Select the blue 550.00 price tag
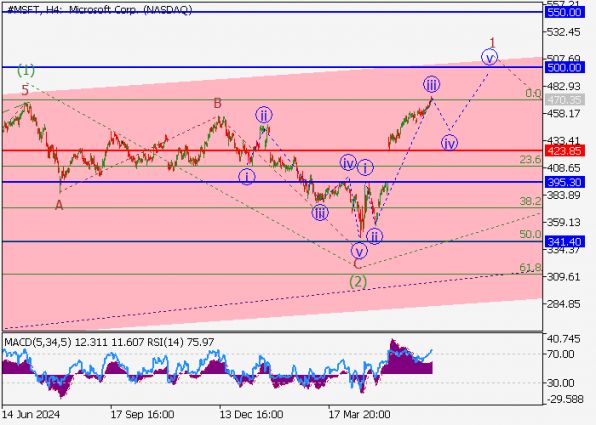The height and width of the screenshot is (425, 596). point(564,12)
